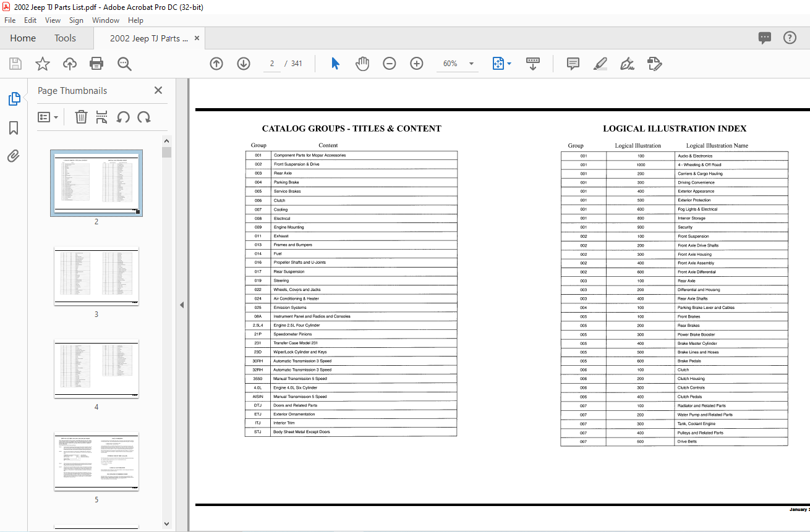Activate the Hand pan tool
Screen dimensions: 810x532
[362, 64]
